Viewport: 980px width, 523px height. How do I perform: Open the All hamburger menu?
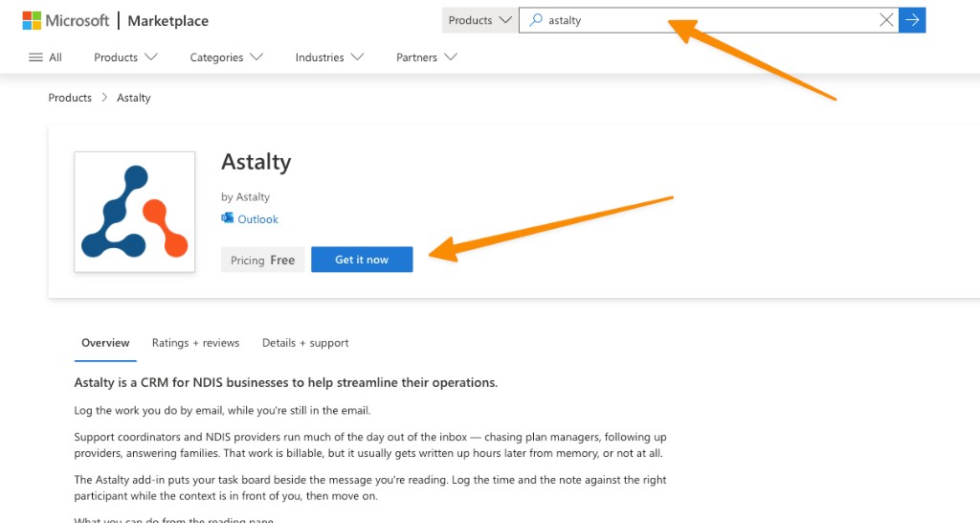(46, 57)
